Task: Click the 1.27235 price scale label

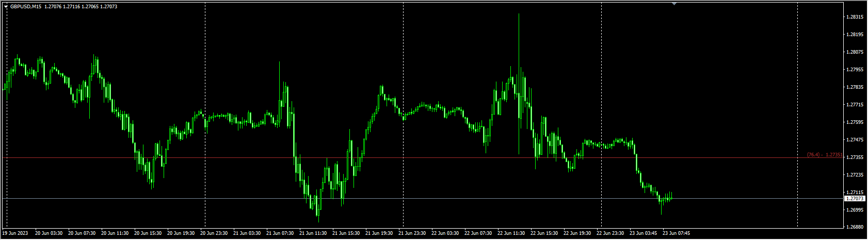Action: click(855, 175)
